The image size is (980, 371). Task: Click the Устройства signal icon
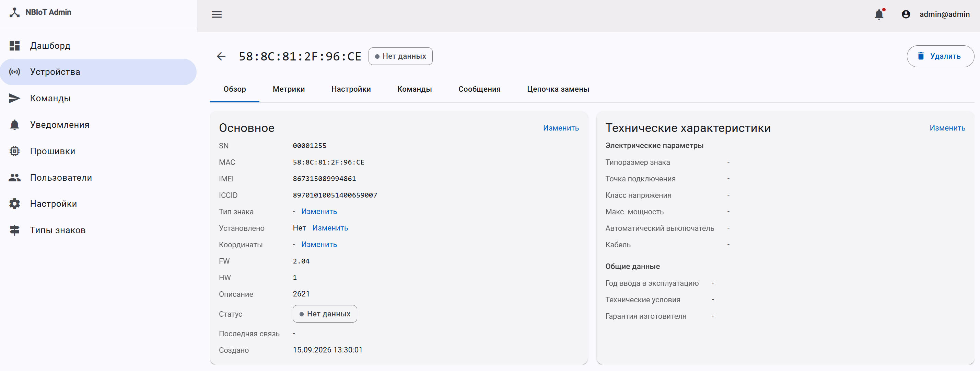14,72
